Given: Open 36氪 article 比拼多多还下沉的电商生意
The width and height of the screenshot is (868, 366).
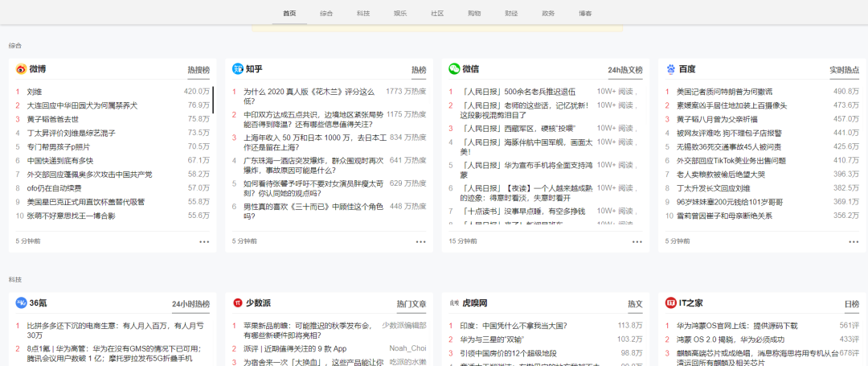Looking at the screenshot, I should tap(116, 330).
